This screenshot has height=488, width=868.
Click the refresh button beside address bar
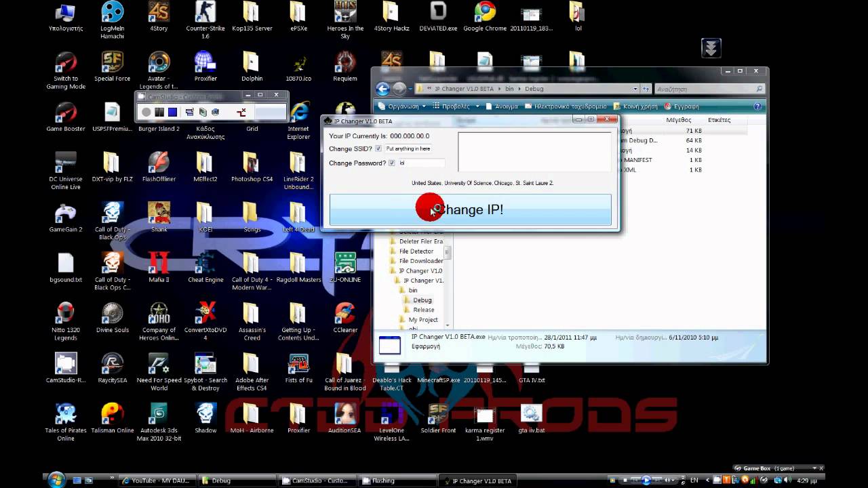click(646, 89)
